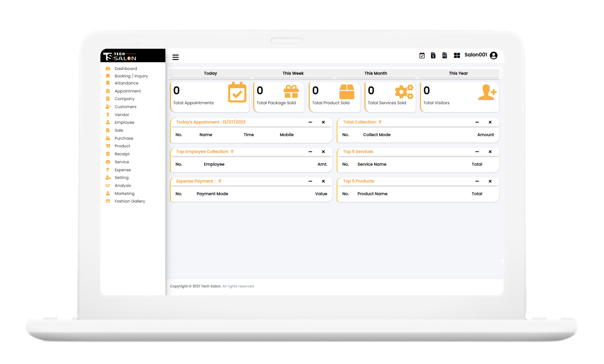
Task: Click the Appointment calendar icon in sidebar
Action: tap(108, 91)
